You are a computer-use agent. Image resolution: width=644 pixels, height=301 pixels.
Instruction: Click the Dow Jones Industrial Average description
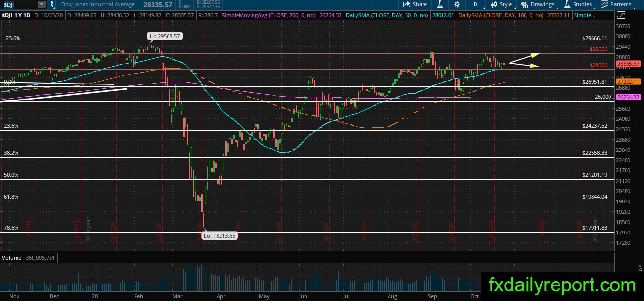98,4
